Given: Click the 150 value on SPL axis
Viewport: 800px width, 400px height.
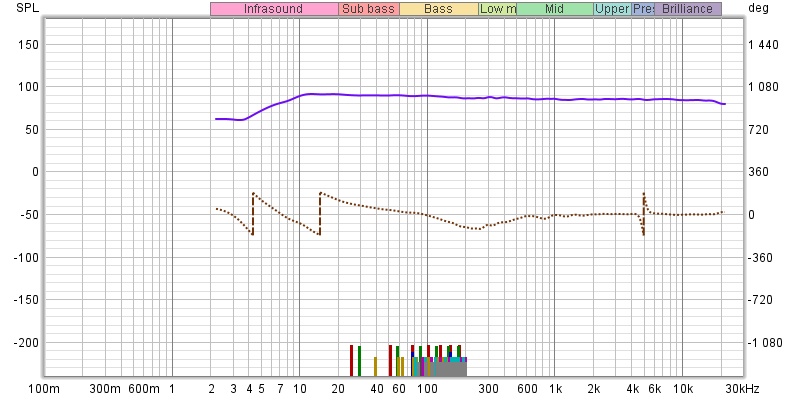Looking at the screenshot, I should click(29, 45).
